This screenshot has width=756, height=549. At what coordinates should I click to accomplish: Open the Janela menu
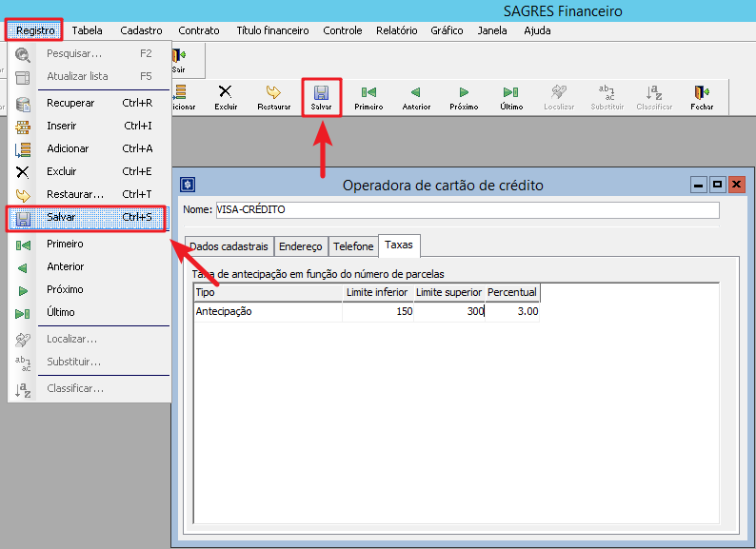pos(492,30)
